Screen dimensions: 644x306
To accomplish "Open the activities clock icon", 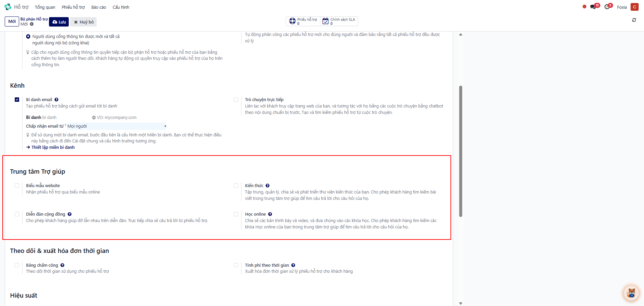I will tap(607, 7).
